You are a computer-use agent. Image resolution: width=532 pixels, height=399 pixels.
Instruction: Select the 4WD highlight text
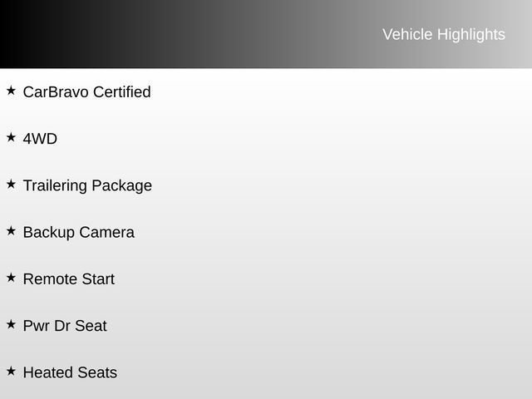[x=40, y=139]
